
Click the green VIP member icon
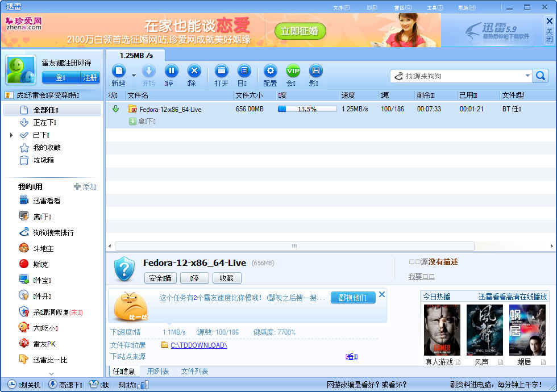click(293, 71)
